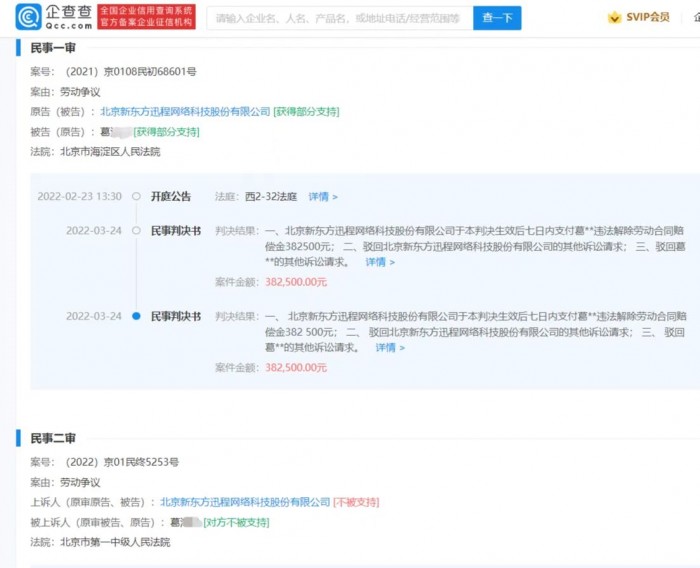Select the blue filled 民事判决书 timeline dot
The height and width of the screenshot is (568, 700).
(x=136, y=316)
